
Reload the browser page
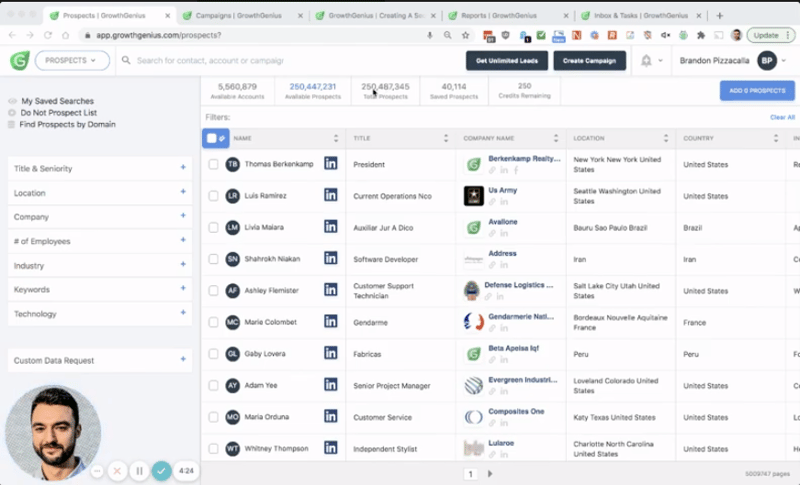coord(48,35)
